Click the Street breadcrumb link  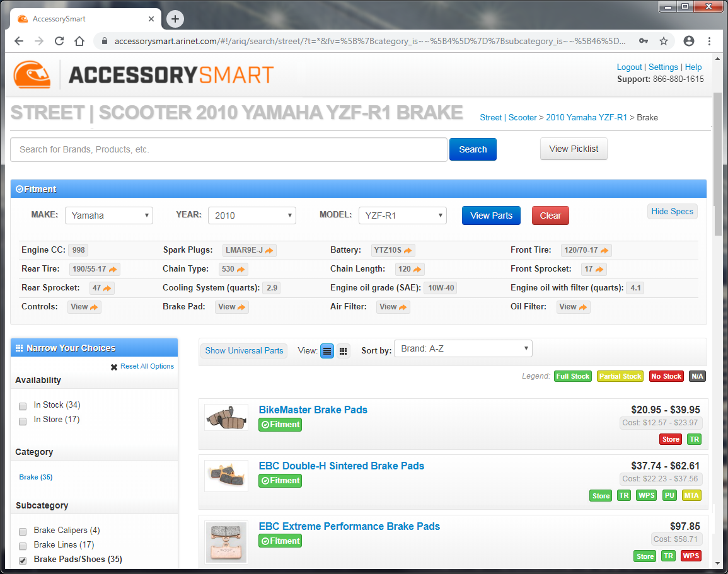491,117
